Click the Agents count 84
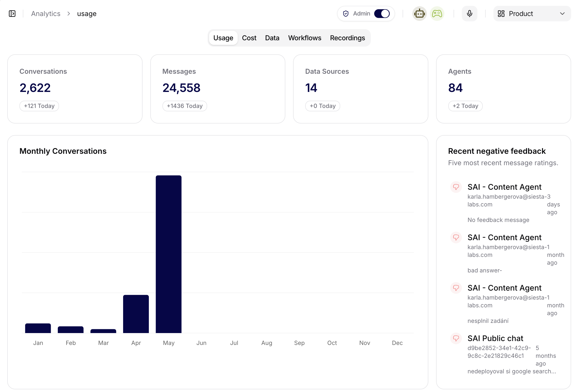The image size is (575, 392). pos(455,88)
